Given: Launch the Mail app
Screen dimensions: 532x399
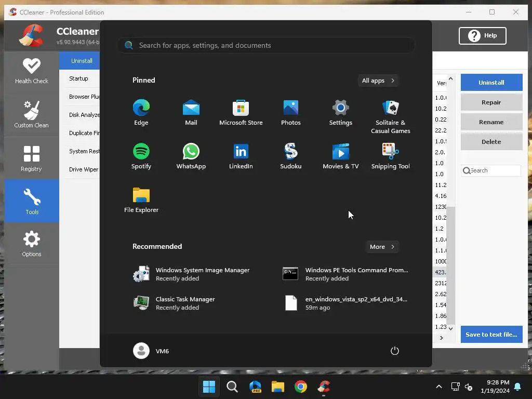Looking at the screenshot, I should [191, 113].
